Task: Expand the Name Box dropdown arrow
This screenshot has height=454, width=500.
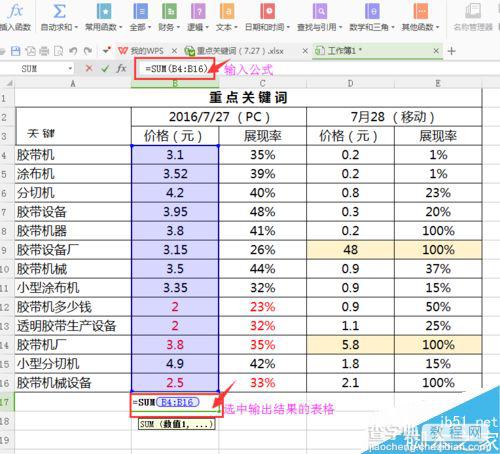Action: coord(70,69)
